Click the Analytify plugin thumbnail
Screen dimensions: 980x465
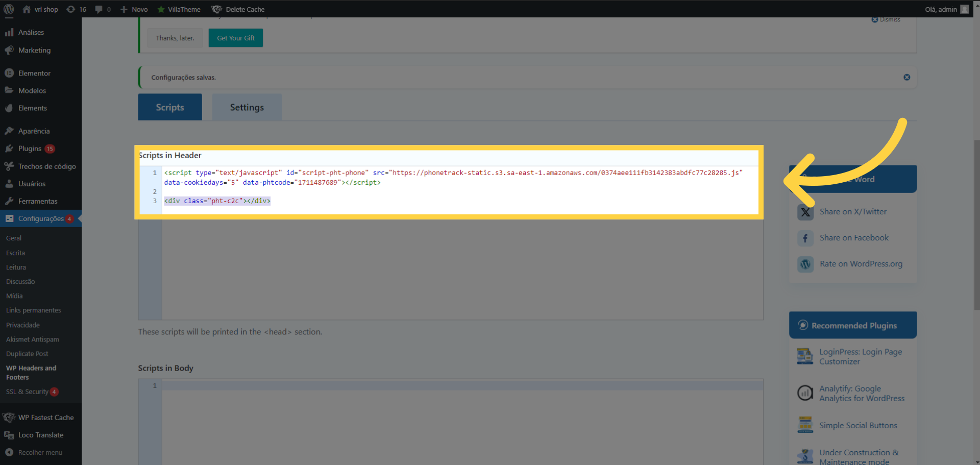click(805, 393)
